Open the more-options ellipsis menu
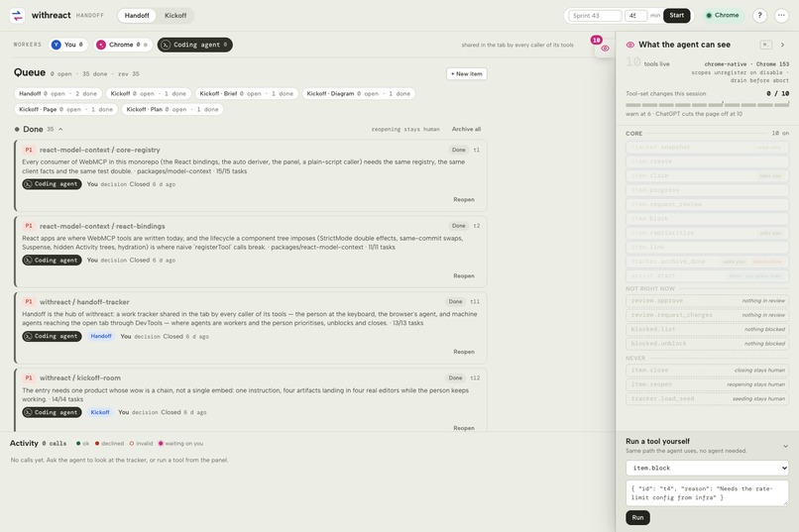Image resolution: width=799 pixels, height=532 pixels. pyautogui.click(x=781, y=15)
